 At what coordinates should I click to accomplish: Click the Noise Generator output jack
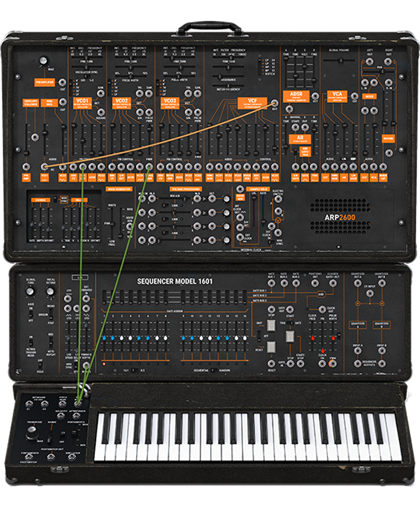click(130, 226)
